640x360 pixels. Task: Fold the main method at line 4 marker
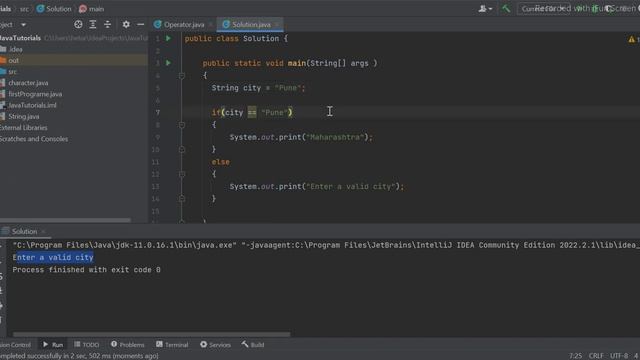(x=182, y=76)
